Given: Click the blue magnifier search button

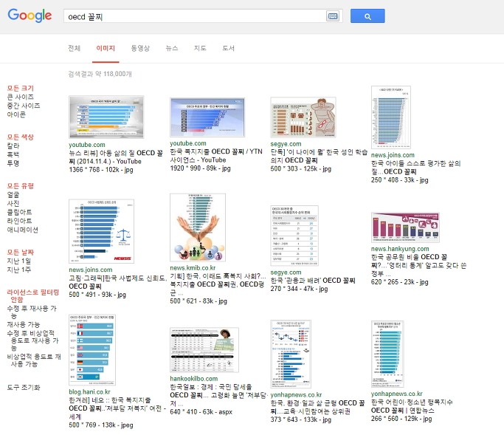Looking at the screenshot, I should (x=367, y=16).
